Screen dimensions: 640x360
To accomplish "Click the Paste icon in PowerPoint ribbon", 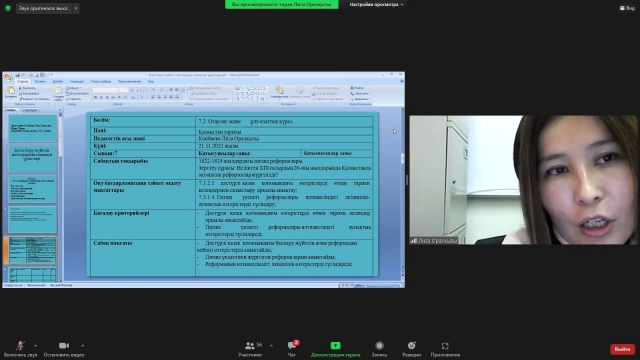I will 11,93.
